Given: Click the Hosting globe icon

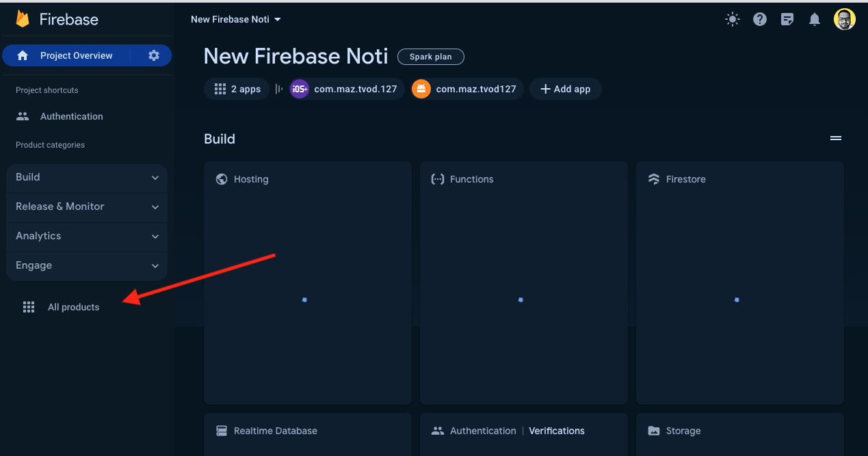Looking at the screenshot, I should tap(222, 179).
